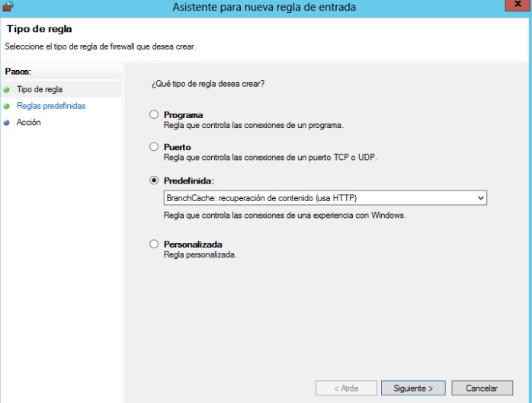Click blue bullet beside Acción step
Viewport: 532px width, 403px height.
tap(7, 122)
